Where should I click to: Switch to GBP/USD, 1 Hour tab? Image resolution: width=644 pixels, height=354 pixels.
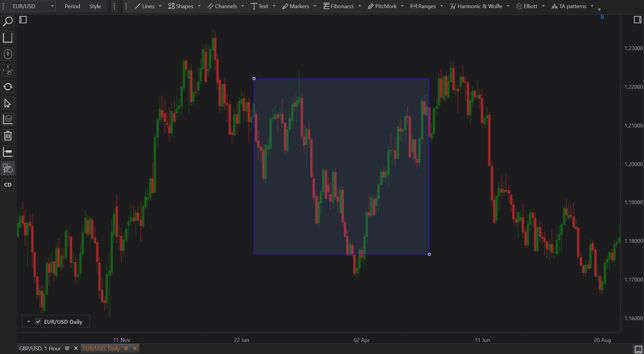[x=40, y=348]
